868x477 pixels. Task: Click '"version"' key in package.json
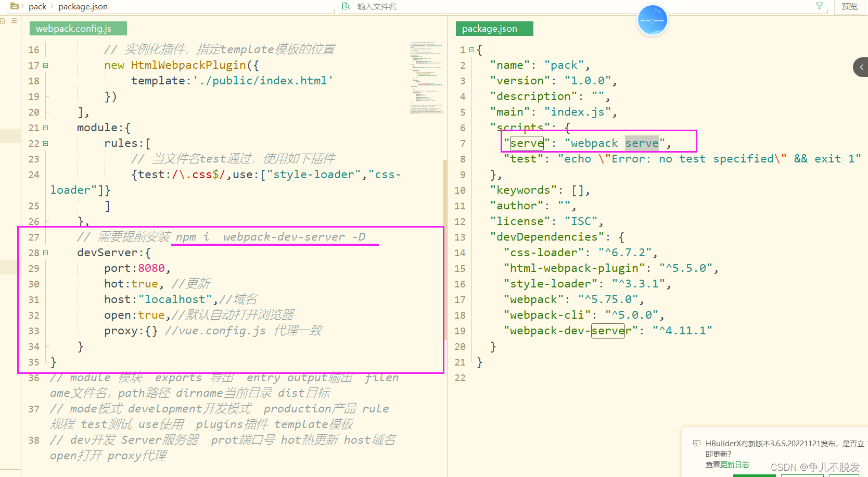tap(520, 81)
